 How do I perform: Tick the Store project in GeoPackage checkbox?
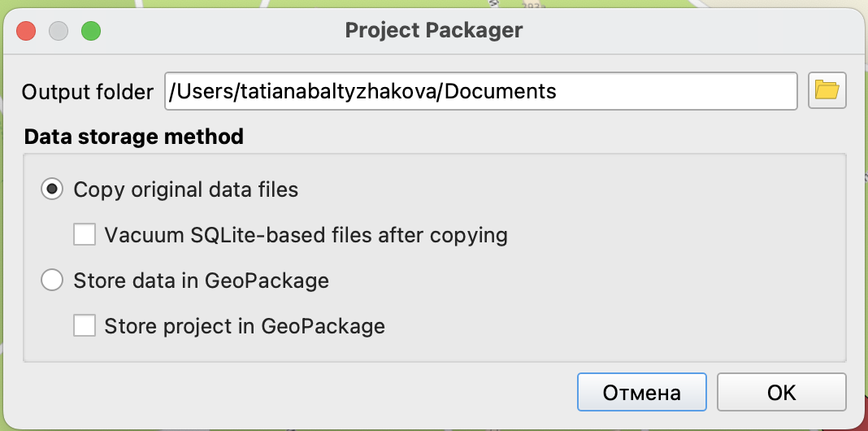pos(85,326)
